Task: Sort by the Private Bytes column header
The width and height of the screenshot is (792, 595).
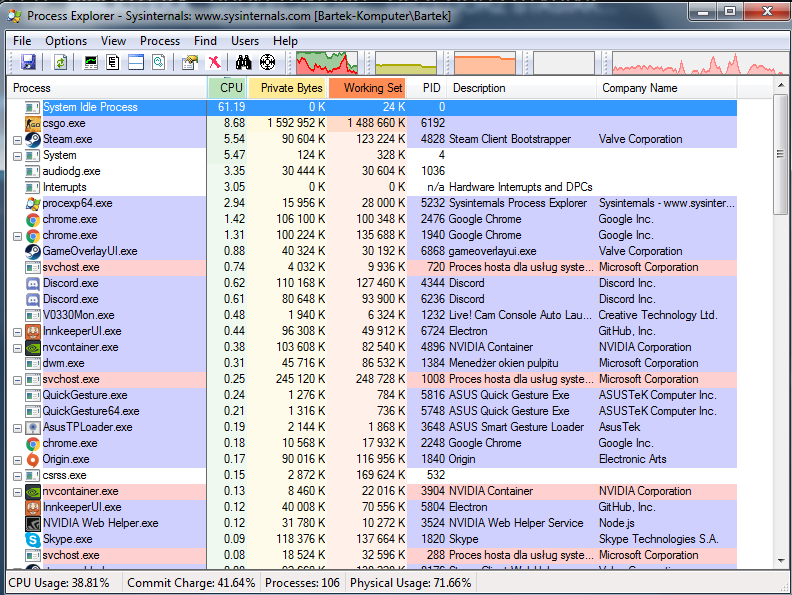Action: point(287,88)
